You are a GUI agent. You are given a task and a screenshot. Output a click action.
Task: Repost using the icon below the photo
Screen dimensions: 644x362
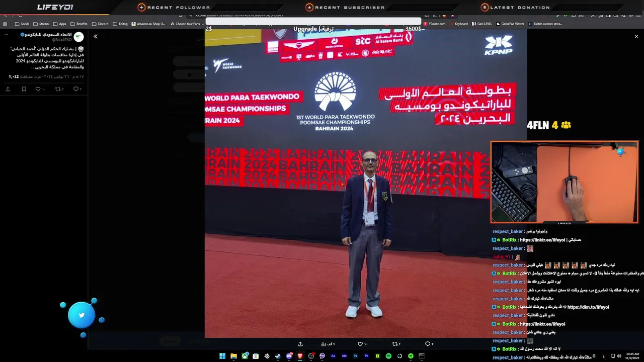(396, 344)
